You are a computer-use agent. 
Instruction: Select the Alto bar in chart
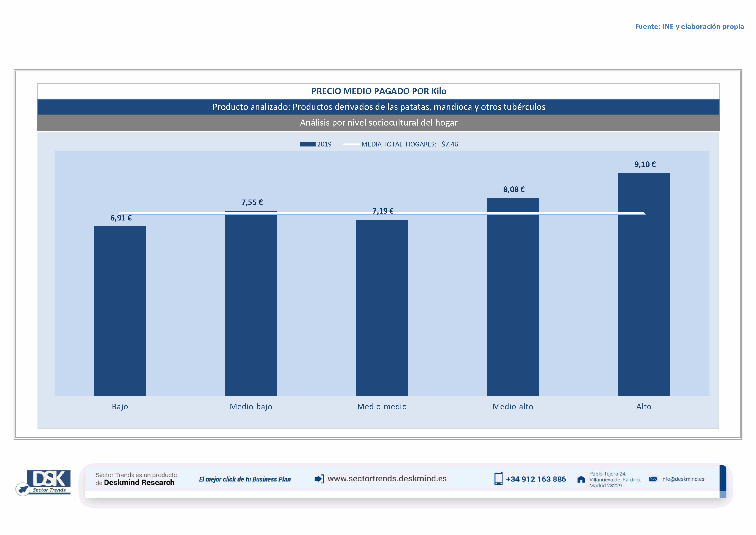tap(644, 284)
